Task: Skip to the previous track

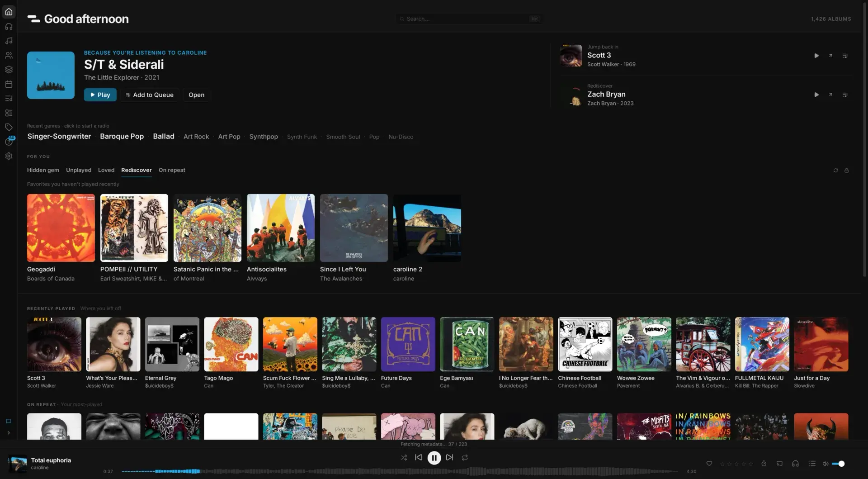Action: pyautogui.click(x=419, y=458)
